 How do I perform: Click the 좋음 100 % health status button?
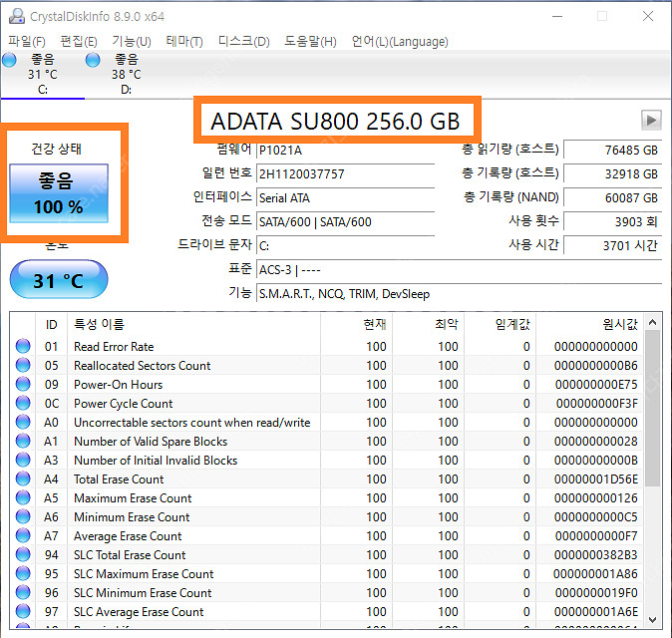click(x=59, y=193)
